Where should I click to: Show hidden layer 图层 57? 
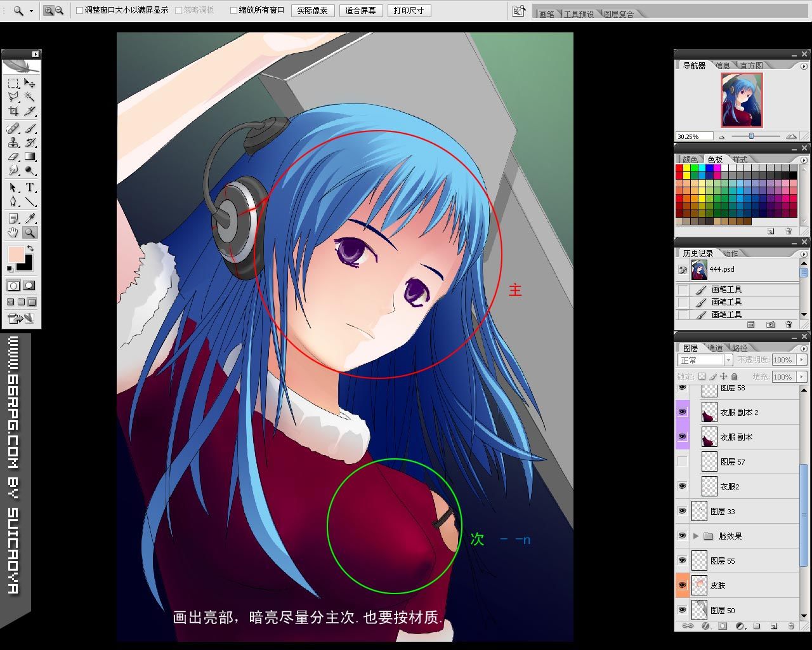click(x=683, y=461)
